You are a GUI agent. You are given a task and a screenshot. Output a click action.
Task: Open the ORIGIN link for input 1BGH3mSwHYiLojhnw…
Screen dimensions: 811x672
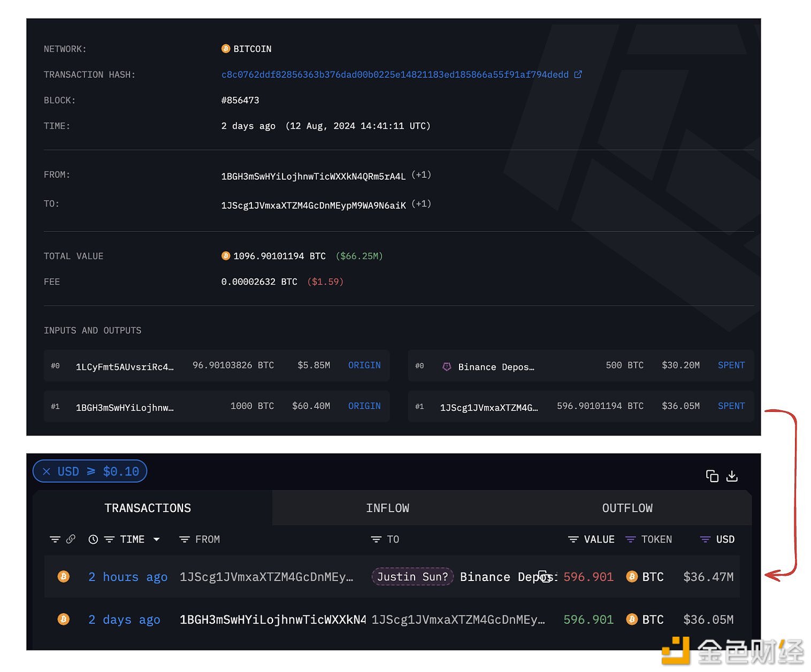(364, 406)
